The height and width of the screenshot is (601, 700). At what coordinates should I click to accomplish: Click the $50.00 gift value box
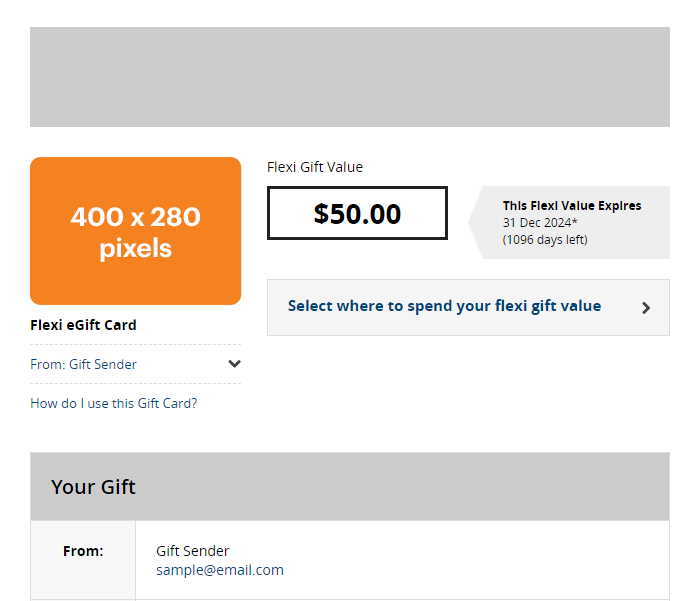[357, 213]
